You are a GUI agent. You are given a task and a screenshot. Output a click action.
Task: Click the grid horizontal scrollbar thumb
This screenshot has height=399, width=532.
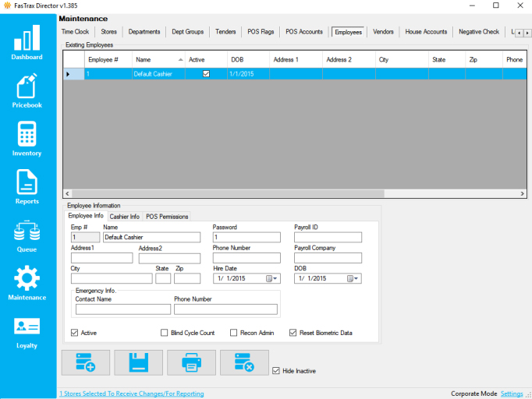[x=228, y=193]
